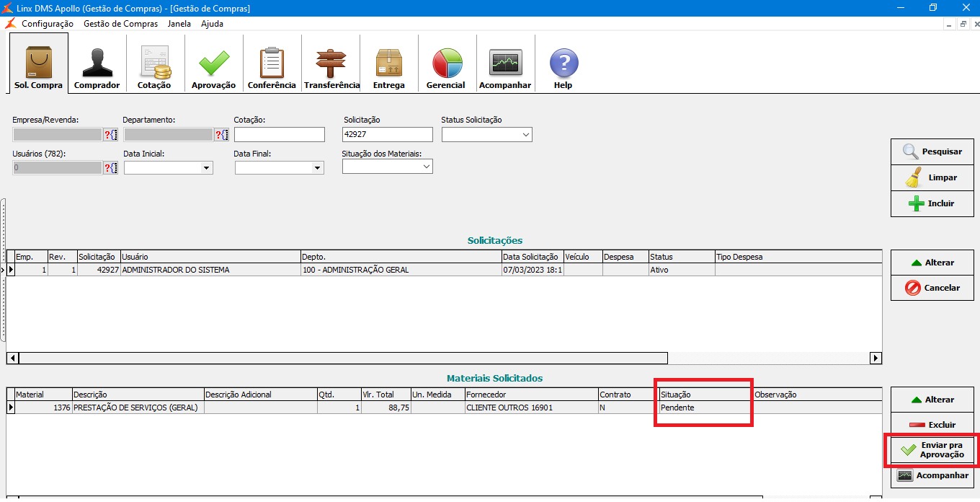
Task: Click the Departamento lookup icon
Action: coord(221,135)
